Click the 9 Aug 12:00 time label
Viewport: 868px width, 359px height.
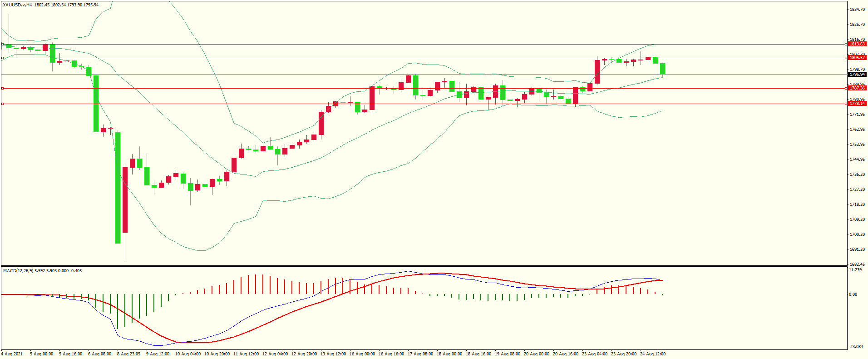coord(158,354)
